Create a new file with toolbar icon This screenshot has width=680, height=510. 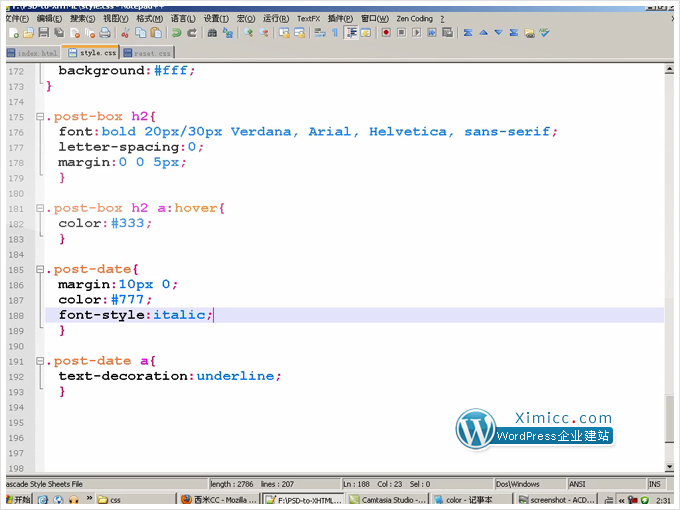pos(14,33)
